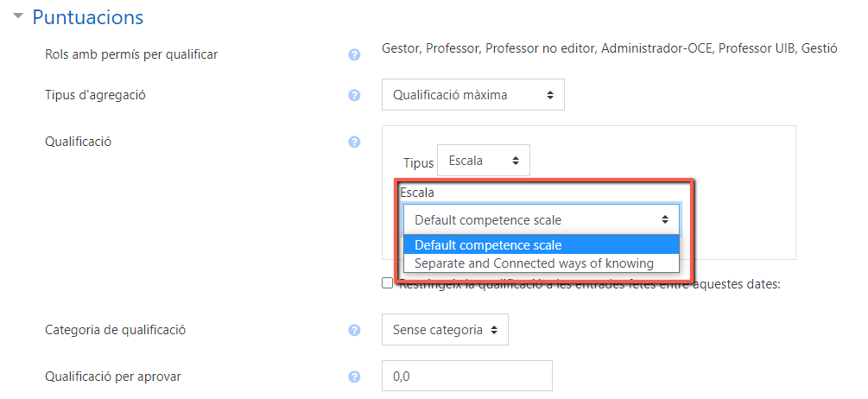Click the Escala combo box showing Default competence scale

(x=542, y=219)
